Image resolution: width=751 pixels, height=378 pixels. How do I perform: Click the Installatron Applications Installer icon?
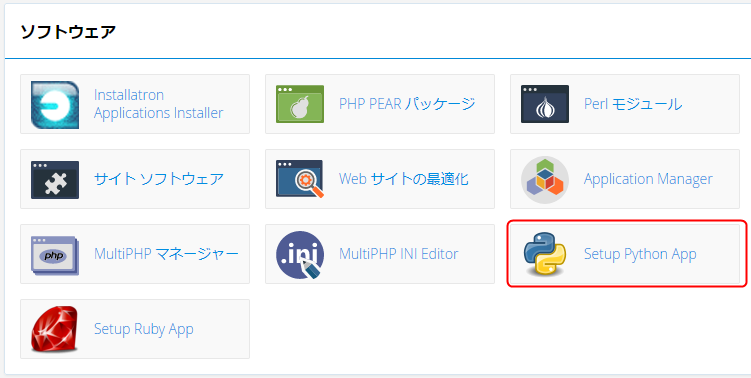[x=55, y=104]
